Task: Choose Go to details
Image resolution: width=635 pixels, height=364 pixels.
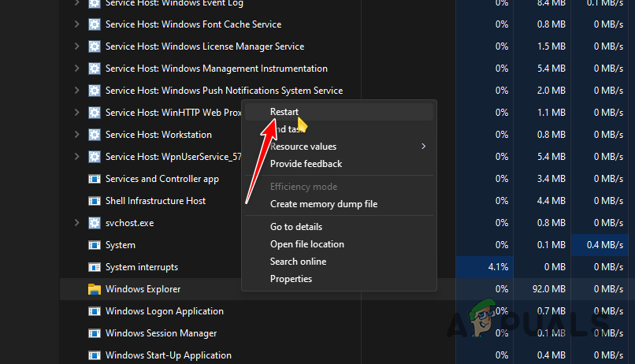Action: click(x=339, y=227)
